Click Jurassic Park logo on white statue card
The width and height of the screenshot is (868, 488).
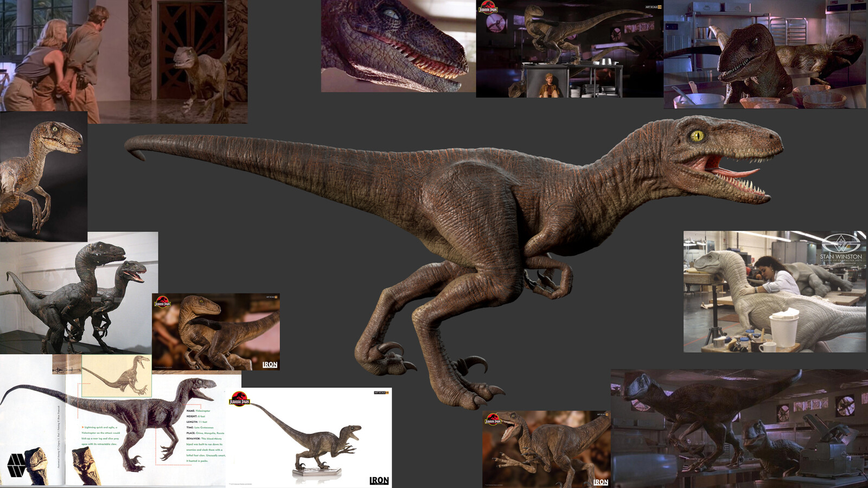(x=239, y=399)
